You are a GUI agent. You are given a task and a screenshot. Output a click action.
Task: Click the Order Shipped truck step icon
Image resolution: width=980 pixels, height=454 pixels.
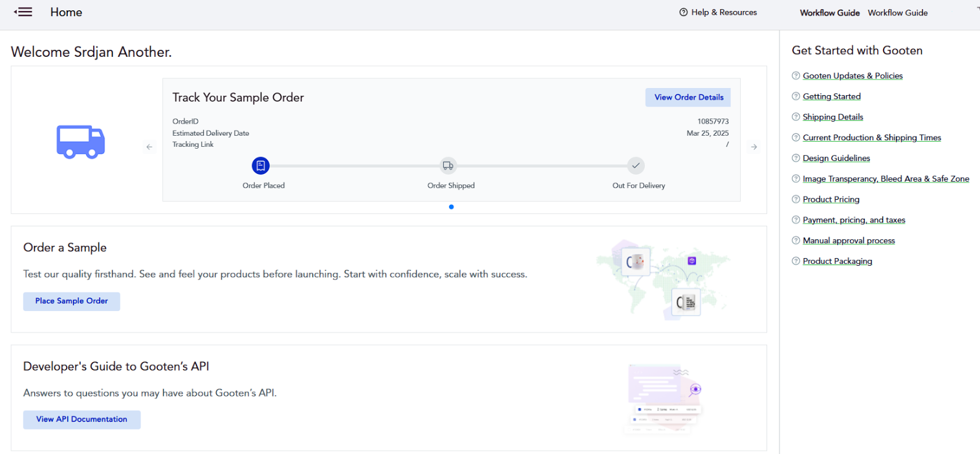(x=448, y=166)
